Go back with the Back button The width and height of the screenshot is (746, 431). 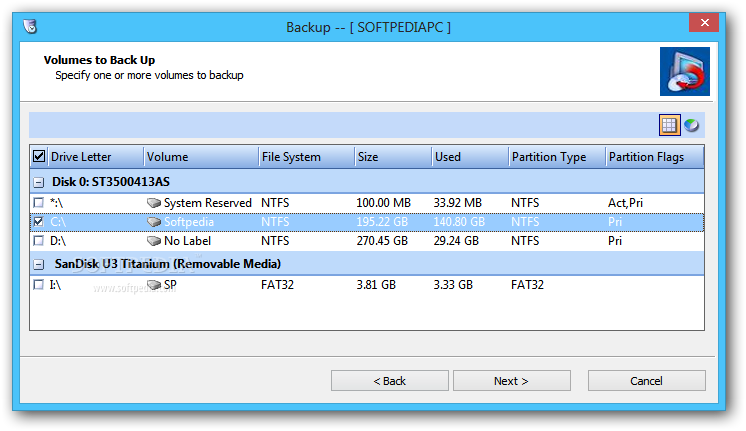click(390, 381)
